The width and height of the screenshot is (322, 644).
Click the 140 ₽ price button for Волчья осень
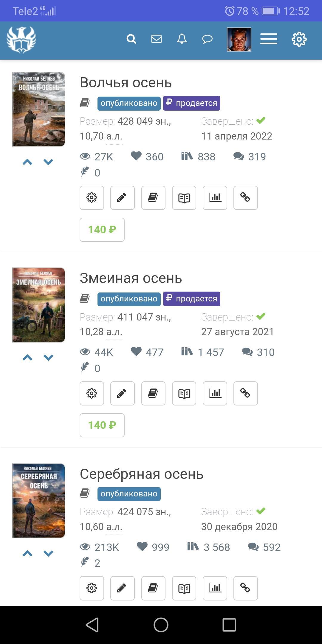coord(102,230)
